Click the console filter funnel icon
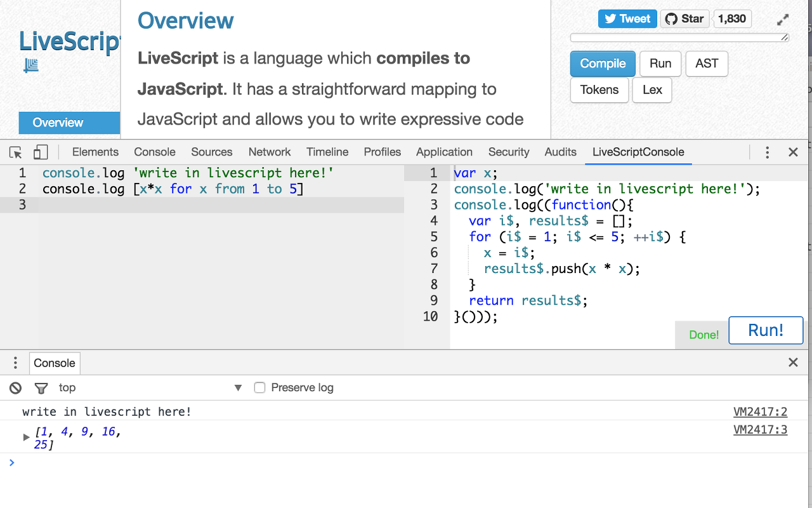 [41, 388]
